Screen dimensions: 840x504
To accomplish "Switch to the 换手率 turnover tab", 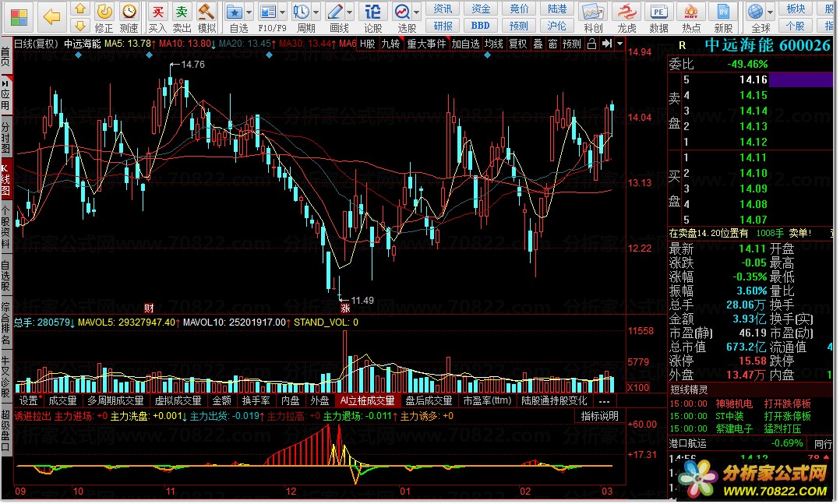I will pyautogui.click(x=256, y=400).
